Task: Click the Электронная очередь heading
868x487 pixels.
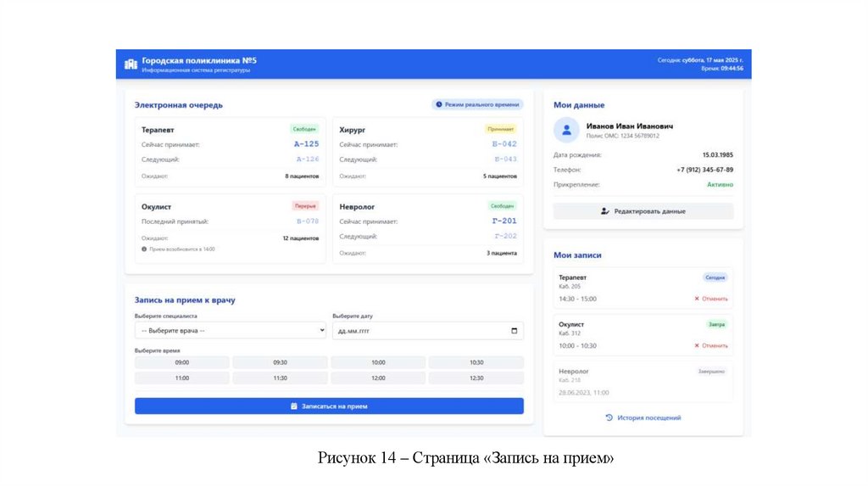Action: tap(178, 105)
